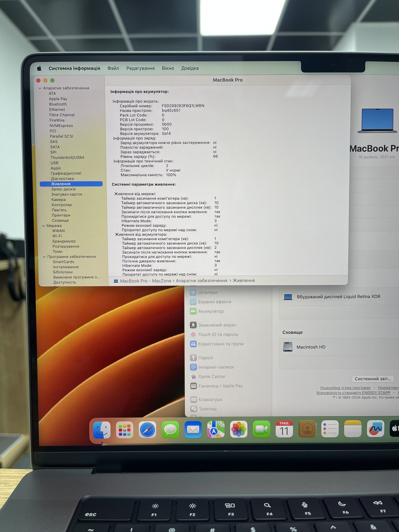399x532 pixels.
Task: Select Графіка/дисплеї in sidebar
Action: click(x=66, y=173)
